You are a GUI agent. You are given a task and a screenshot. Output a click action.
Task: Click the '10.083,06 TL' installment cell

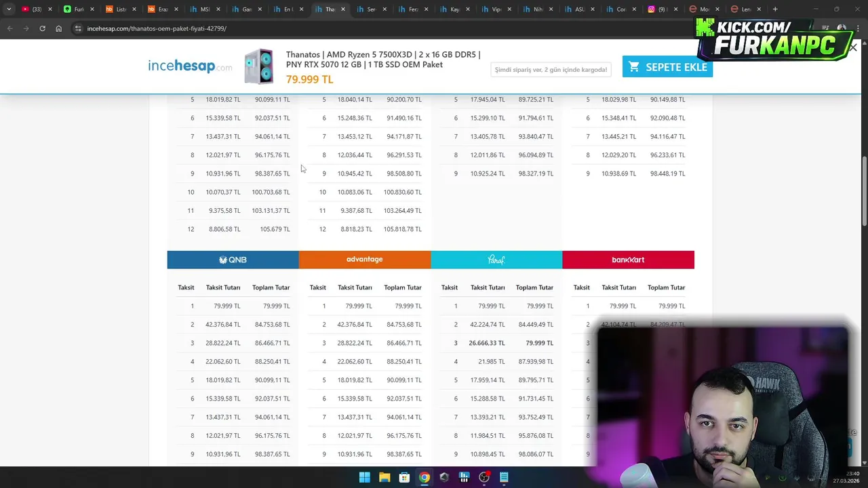pyautogui.click(x=355, y=192)
